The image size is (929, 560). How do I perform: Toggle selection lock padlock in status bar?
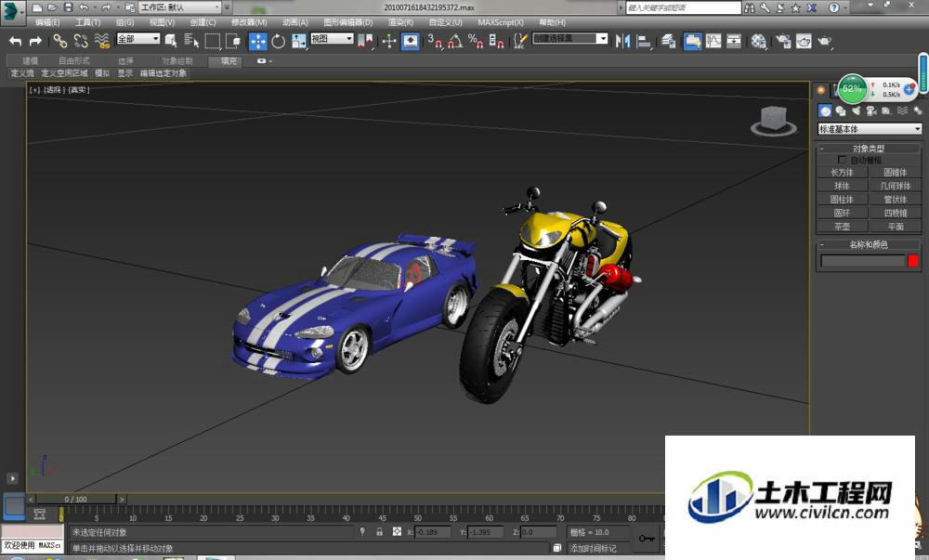click(379, 531)
